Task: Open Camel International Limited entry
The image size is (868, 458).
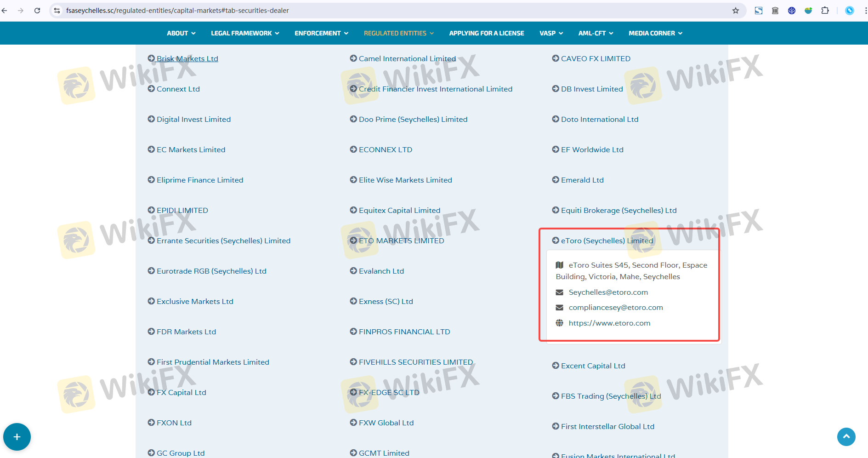Action: pyautogui.click(x=408, y=58)
